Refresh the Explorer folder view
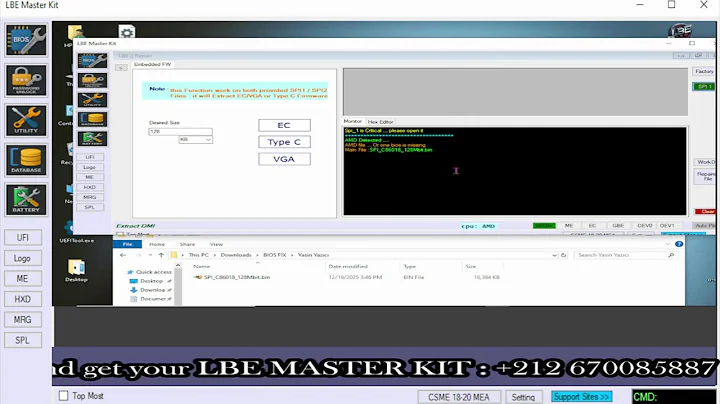720x404 pixels. point(563,255)
